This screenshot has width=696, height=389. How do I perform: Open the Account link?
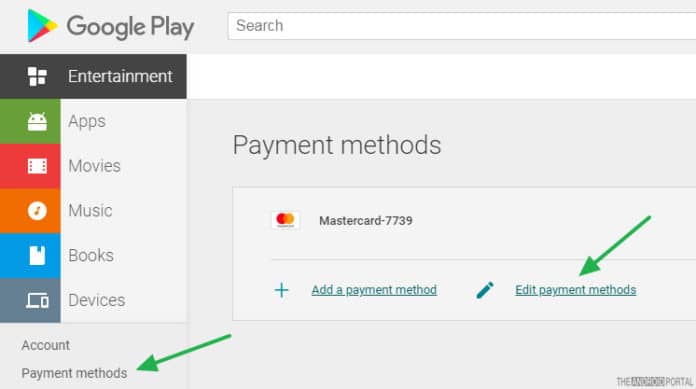tap(46, 345)
